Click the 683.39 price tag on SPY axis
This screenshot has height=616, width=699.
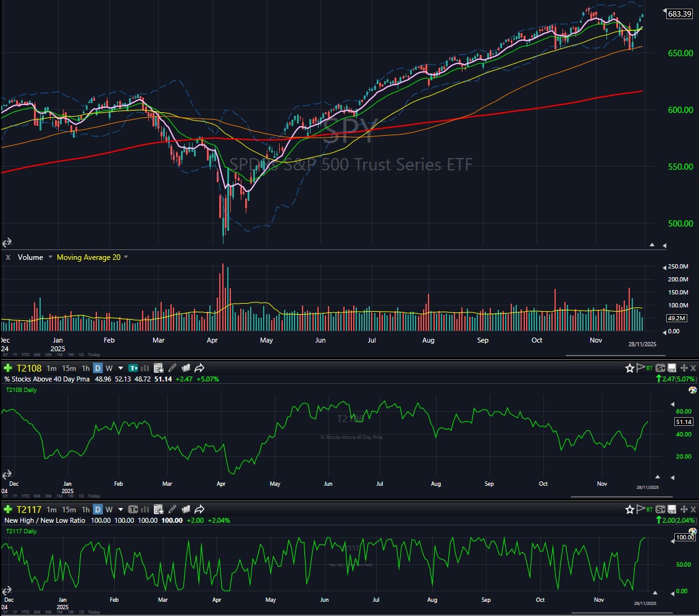coord(679,14)
